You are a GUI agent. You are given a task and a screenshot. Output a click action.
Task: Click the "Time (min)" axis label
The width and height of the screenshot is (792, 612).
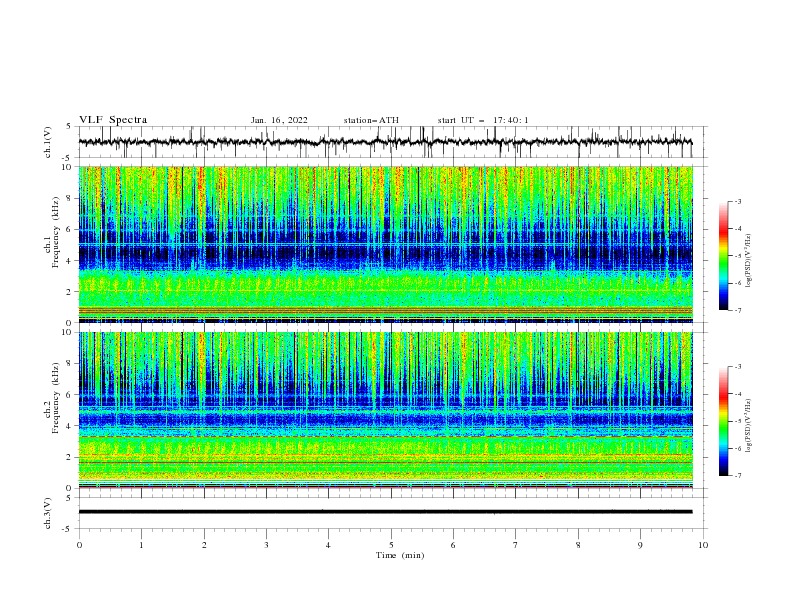400,555
